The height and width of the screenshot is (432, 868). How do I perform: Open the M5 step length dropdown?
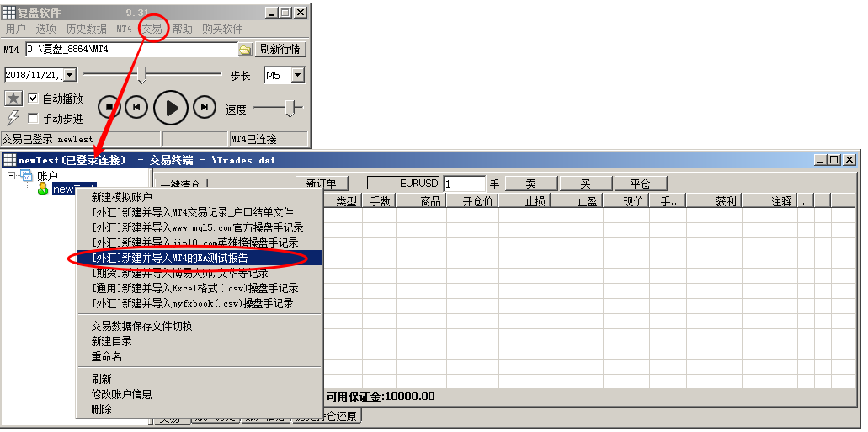click(297, 76)
